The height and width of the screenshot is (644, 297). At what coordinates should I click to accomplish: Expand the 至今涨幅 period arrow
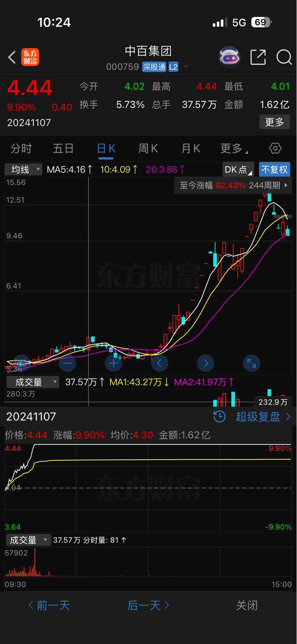coord(286,185)
